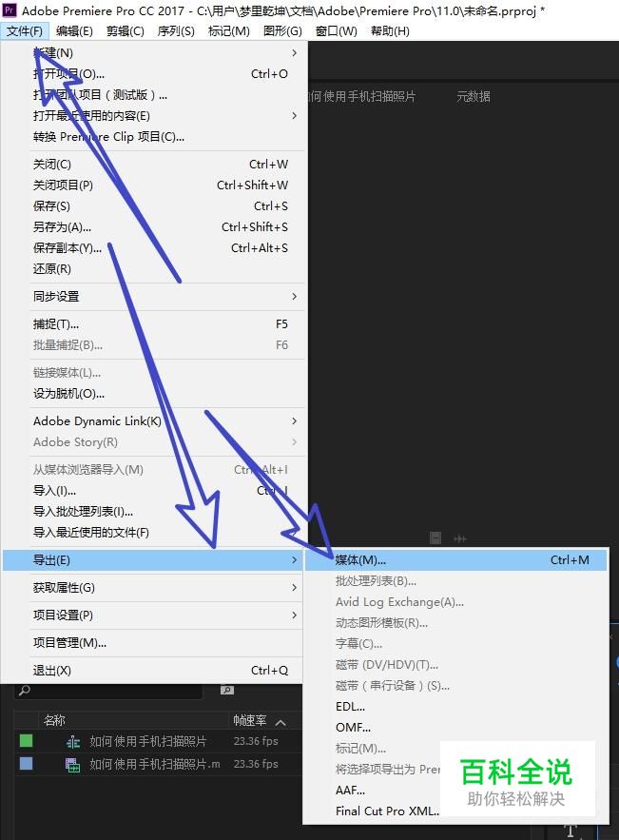619x840 pixels.
Task: Click the blue label swatch of the clip
Action: [26, 763]
